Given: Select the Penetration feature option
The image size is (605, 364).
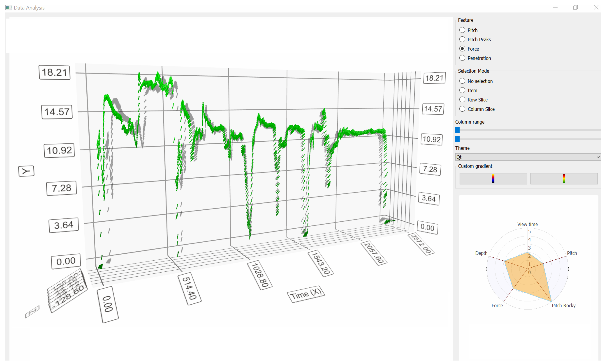Looking at the screenshot, I should [462, 58].
